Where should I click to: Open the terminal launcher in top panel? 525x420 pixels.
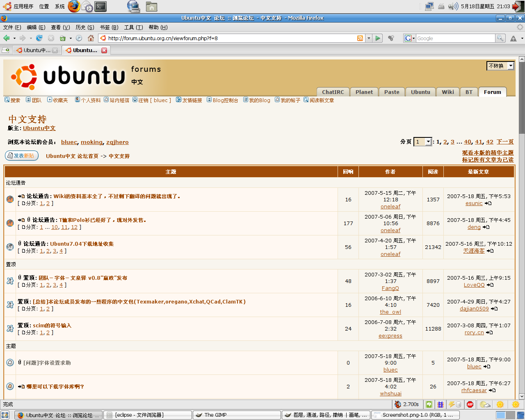coord(100,6)
